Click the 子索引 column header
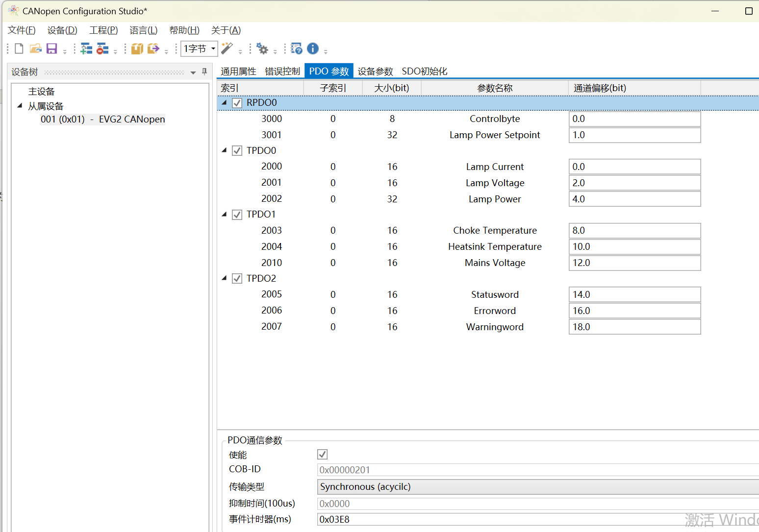Viewport: 759px width, 532px height. coord(333,88)
